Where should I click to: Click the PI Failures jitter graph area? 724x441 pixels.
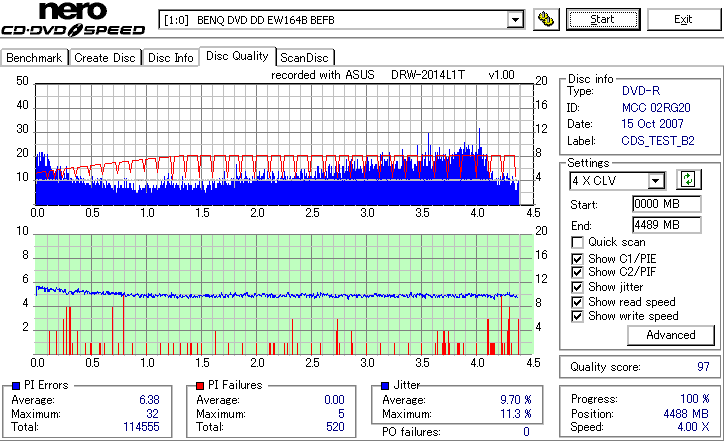point(284,295)
